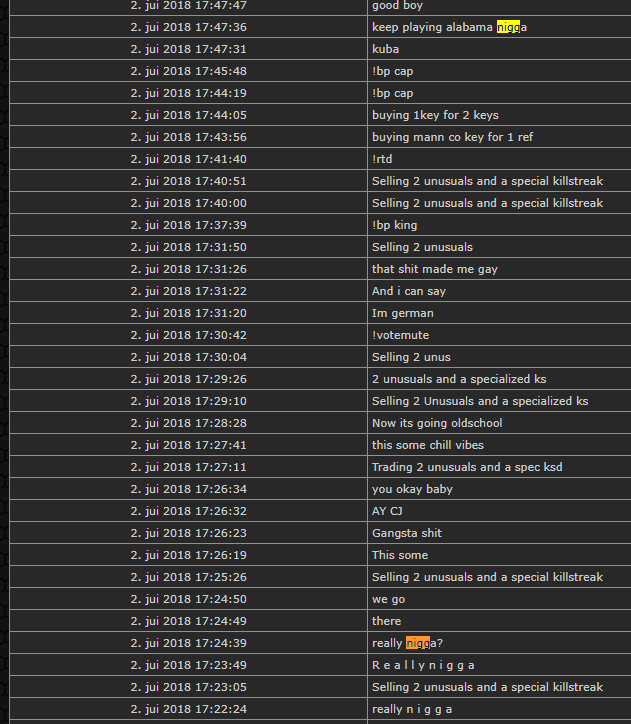
Task: Click the "Im german" message
Action: (x=402, y=313)
